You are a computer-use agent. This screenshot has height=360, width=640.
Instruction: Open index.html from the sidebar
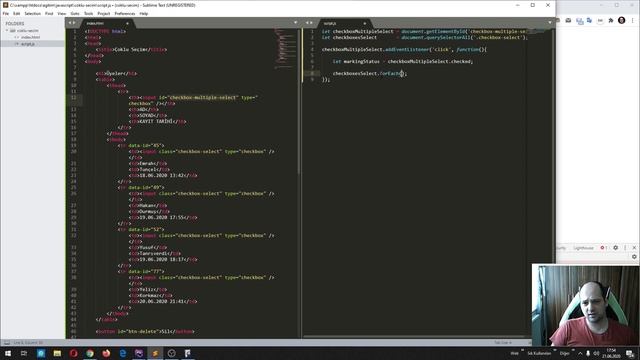(30, 37)
